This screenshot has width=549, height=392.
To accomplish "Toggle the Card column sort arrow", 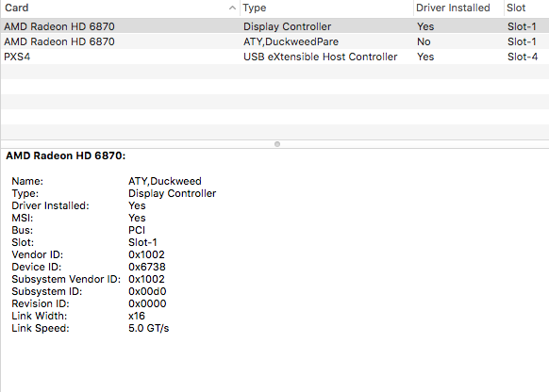I will [x=232, y=8].
